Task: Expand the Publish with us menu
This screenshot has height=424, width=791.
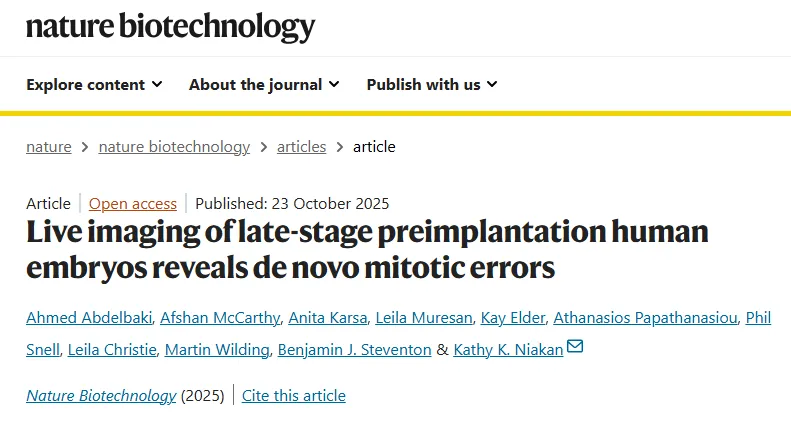Action: point(432,84)
